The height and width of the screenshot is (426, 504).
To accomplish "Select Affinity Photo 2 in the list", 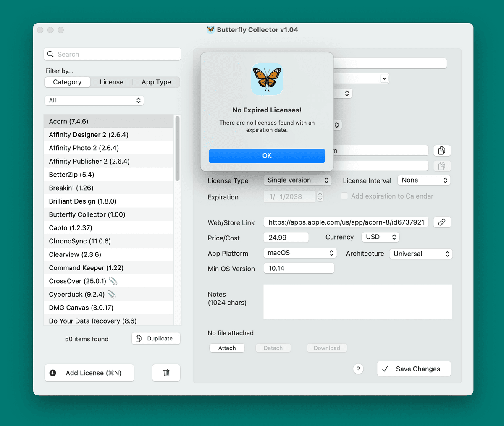I will (x=84, y=148).
